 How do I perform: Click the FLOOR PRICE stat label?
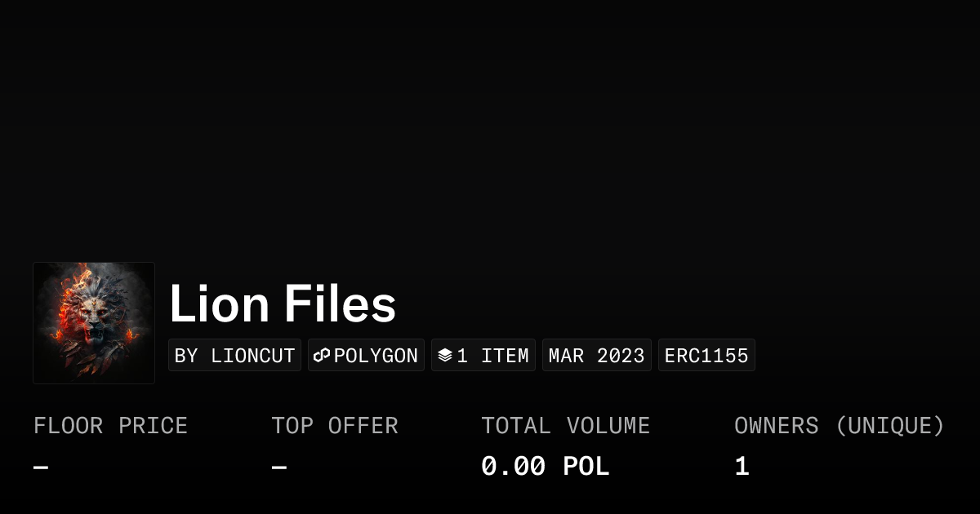click(110, 426)
